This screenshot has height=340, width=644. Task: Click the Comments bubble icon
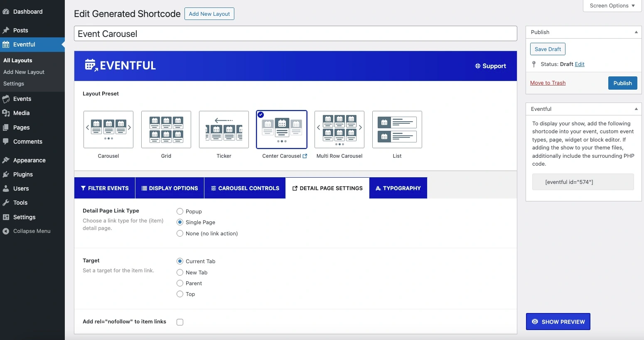click(6, 142)
